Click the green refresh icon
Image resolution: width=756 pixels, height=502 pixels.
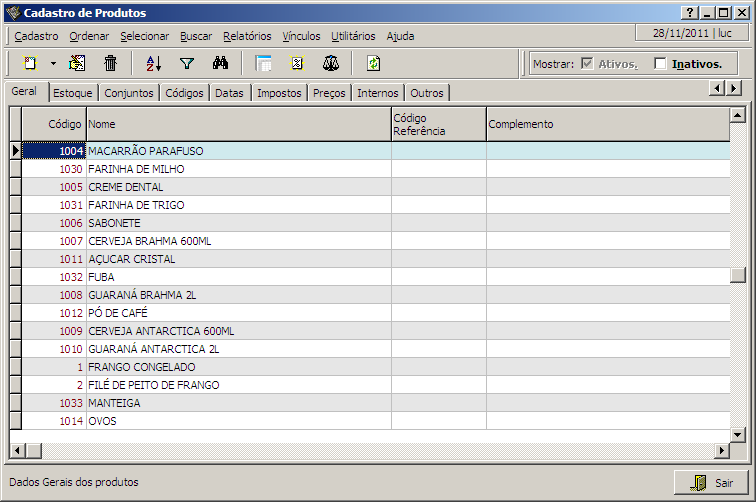[373, 63]
